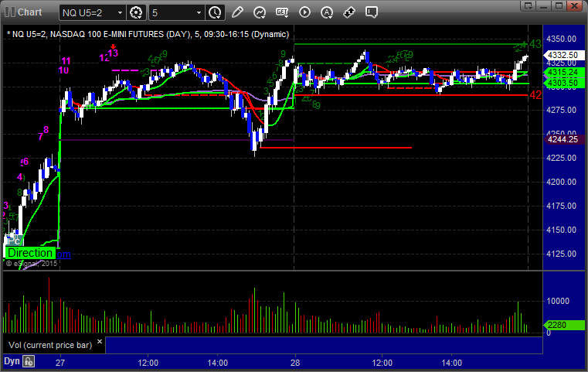
Task: Open the comment bubble icon
Action: [371, 12]
